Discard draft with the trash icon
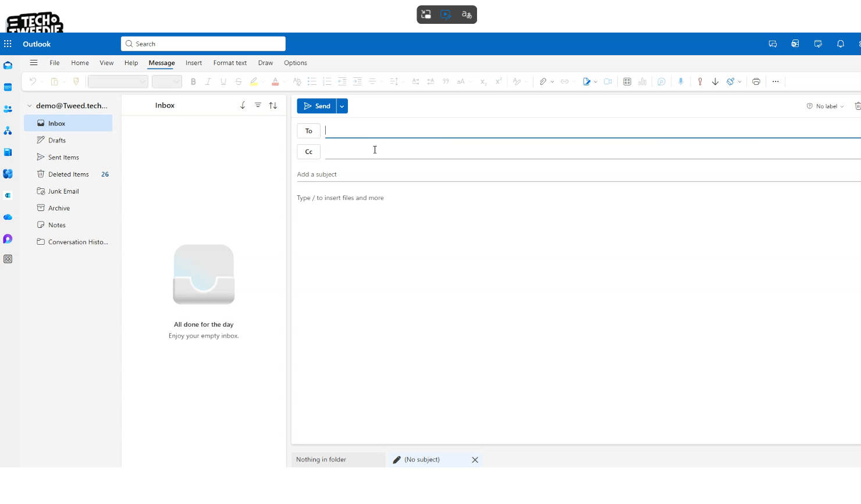 (x=857, y=106)
